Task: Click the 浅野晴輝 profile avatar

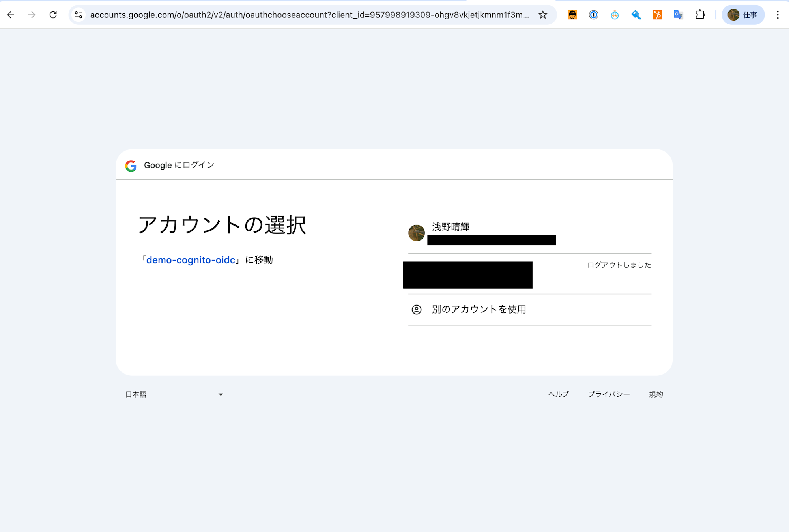Action: coord(416,233)
